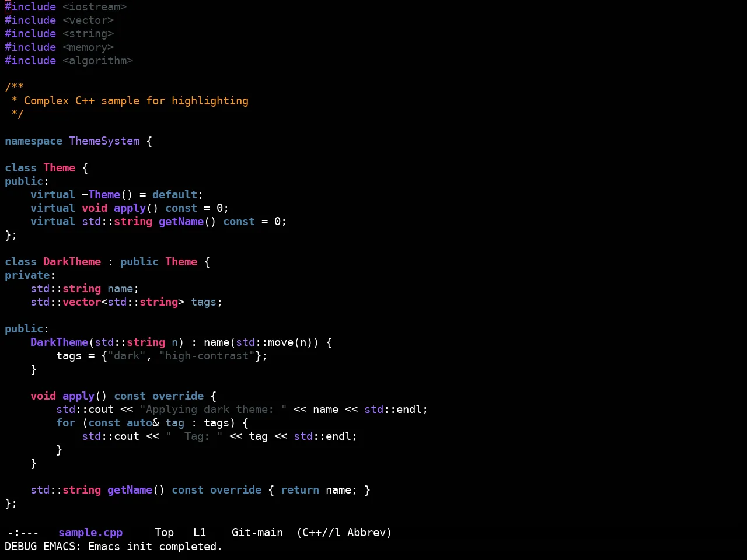
Task: Click 'apply' in 'virtual void apply()' line
Action: (130, 208)
